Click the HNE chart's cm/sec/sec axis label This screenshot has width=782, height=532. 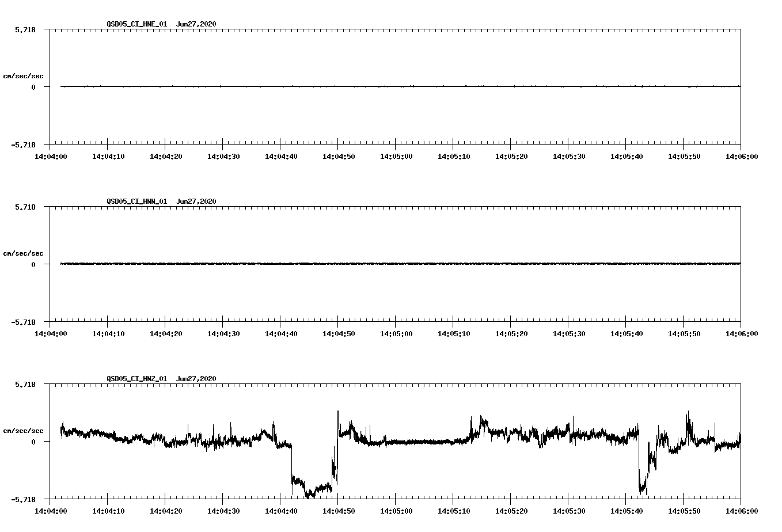click(x=23, y=76)
